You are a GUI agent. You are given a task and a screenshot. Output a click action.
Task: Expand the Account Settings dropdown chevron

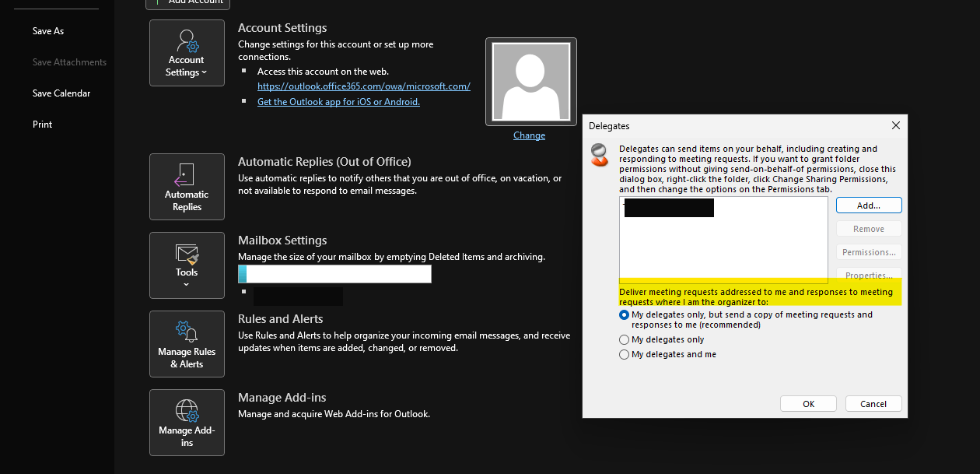coord(203,72)
